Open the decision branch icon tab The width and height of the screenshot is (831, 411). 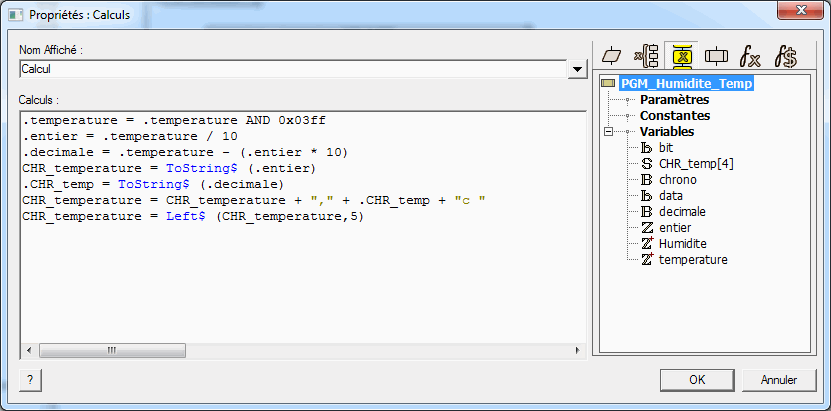(647, 56)
